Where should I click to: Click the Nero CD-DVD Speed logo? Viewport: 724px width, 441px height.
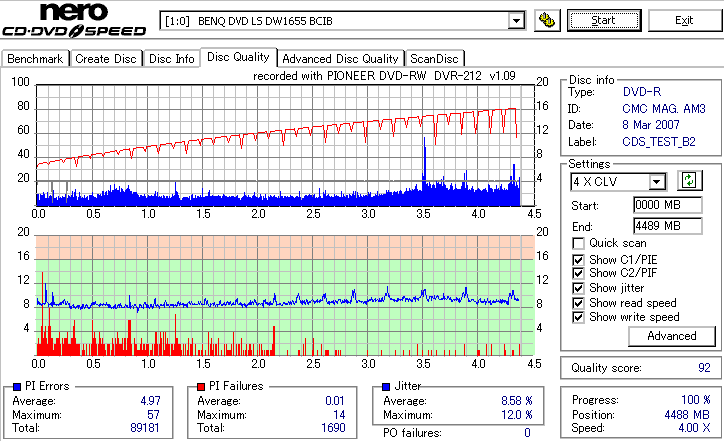pyautogui.click(x=74, y=20)
